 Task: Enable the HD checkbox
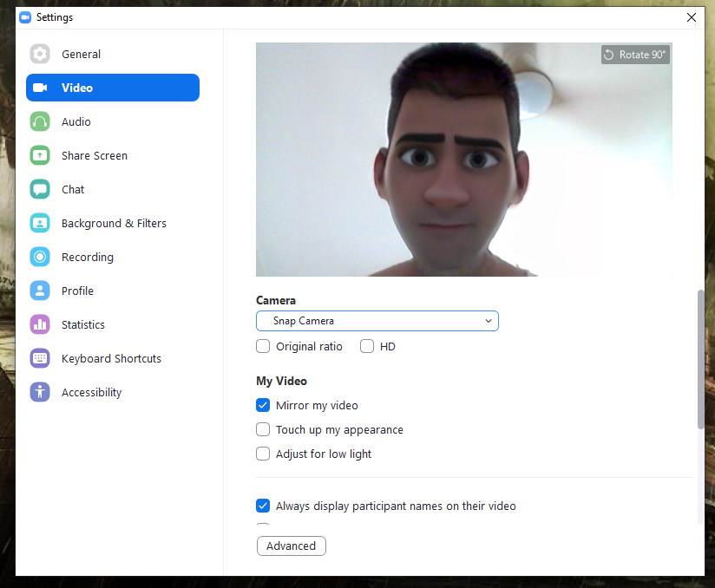coord(367,346)
